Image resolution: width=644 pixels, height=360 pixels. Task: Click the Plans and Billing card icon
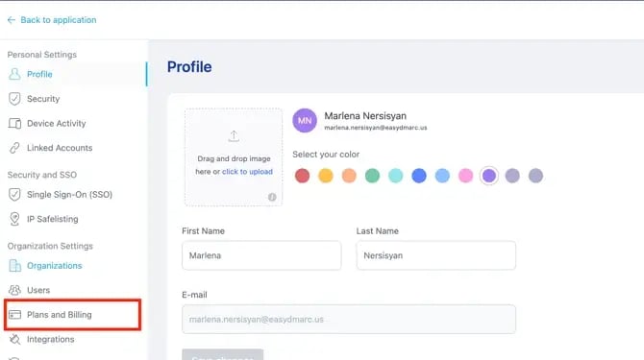pos(14,315)
